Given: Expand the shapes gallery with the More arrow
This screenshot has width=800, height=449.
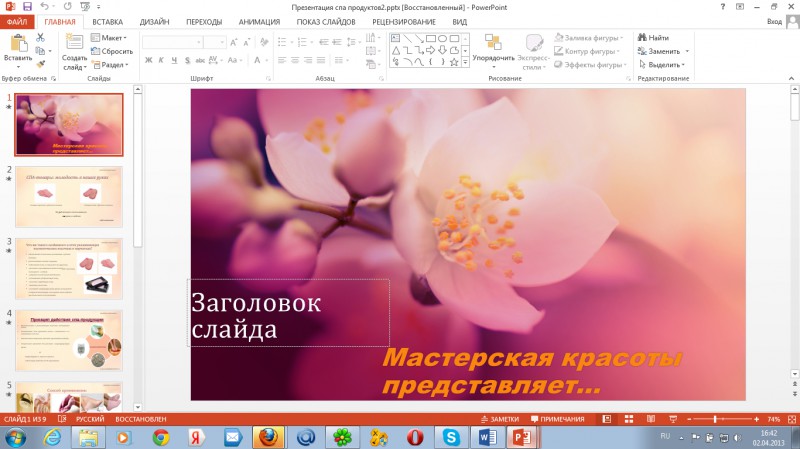Looking at the screenshot, I should tap(465, 62).
